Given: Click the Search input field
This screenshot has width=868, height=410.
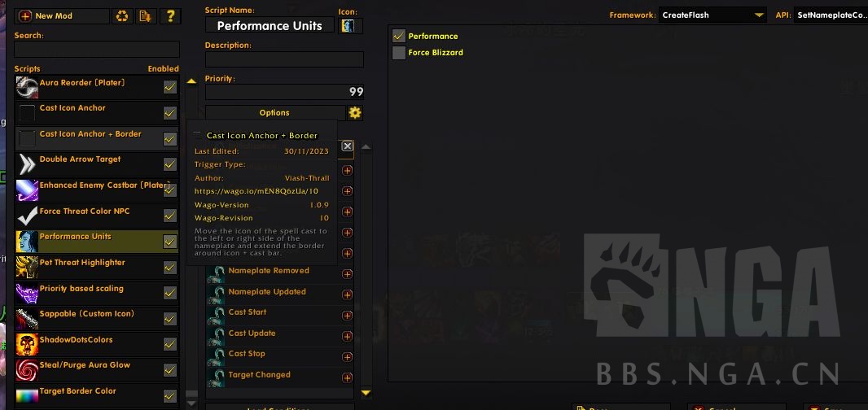Looking at the screenshot, I should (x=97, y=50).
